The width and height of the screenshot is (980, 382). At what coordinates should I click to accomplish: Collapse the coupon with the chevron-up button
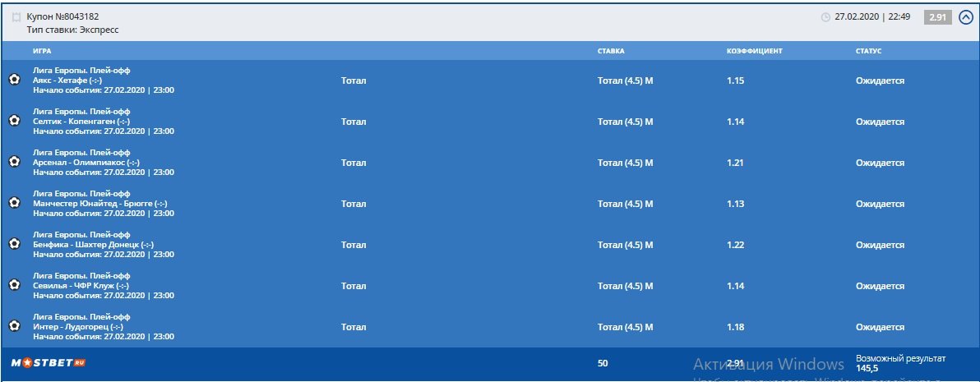[966, 17]
